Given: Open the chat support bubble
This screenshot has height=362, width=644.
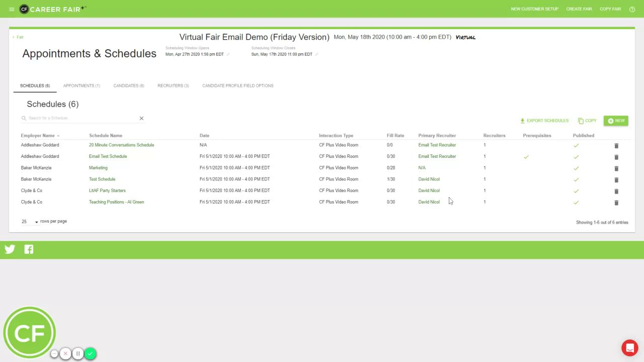Looking at the screenshot, I should 629,348.
